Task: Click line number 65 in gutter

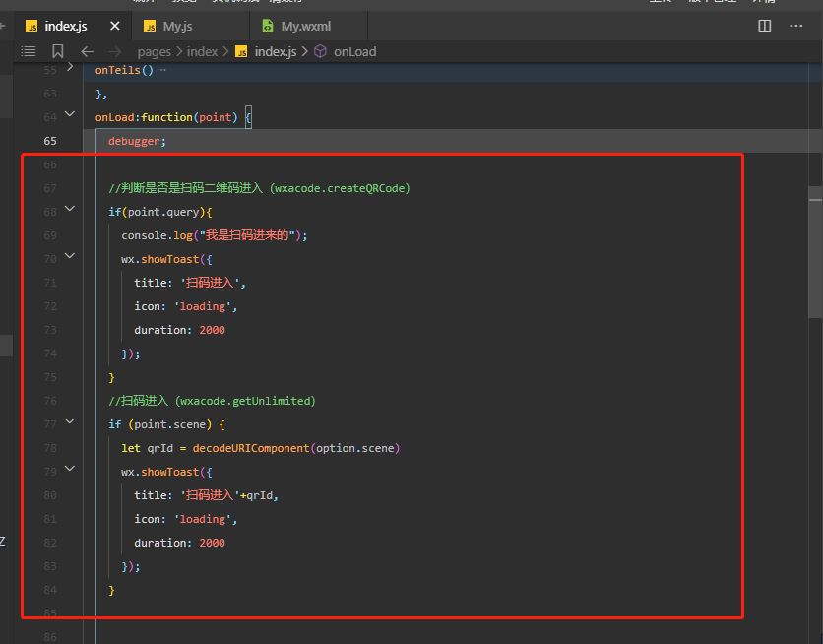Action: click(50, 141)
